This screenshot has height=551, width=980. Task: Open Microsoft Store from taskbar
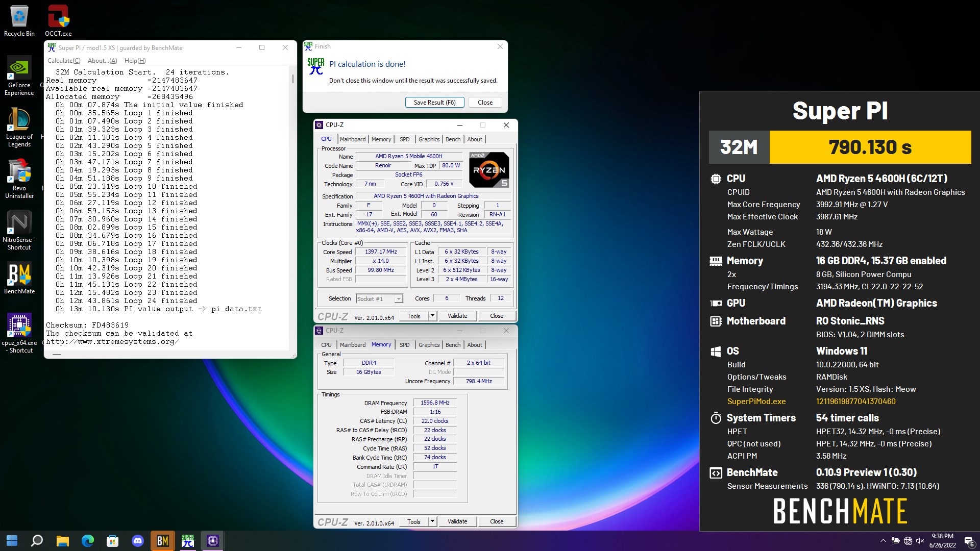pyautogui.click(x=113, y=540)
